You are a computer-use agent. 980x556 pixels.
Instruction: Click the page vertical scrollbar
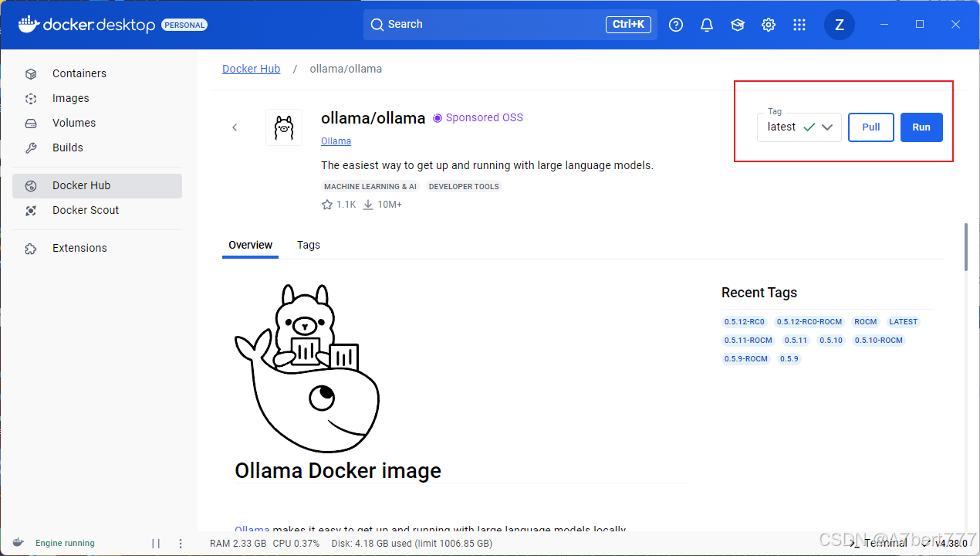pos(965,247)
